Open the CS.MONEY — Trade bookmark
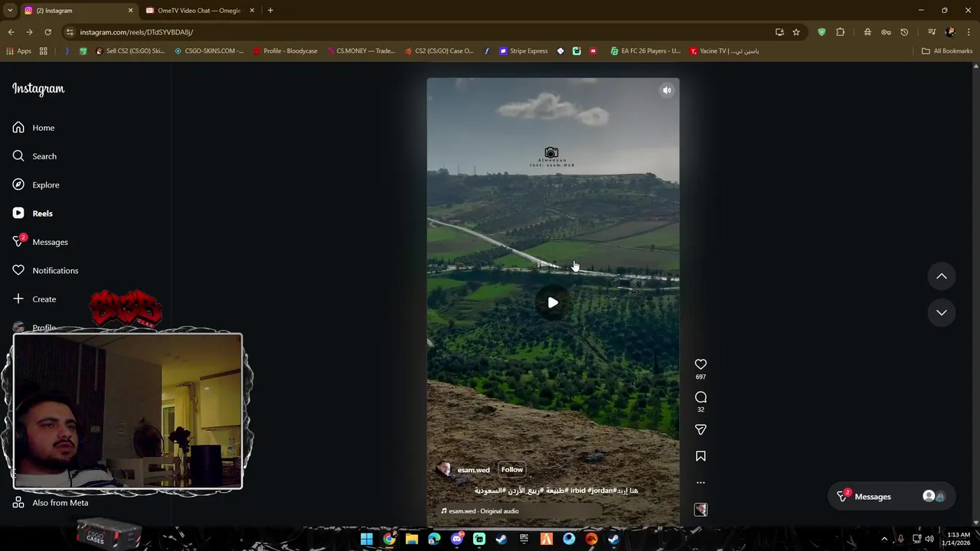Image resolution: width=980 pixels, height=551 pixels. click(x=361, y=51)
